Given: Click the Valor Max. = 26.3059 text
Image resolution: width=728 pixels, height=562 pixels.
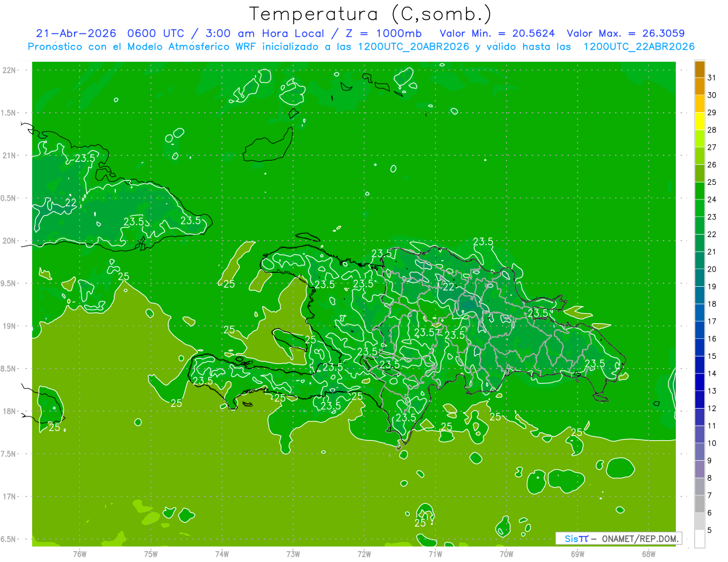Looking at the screenshot, I should [625, 33].
